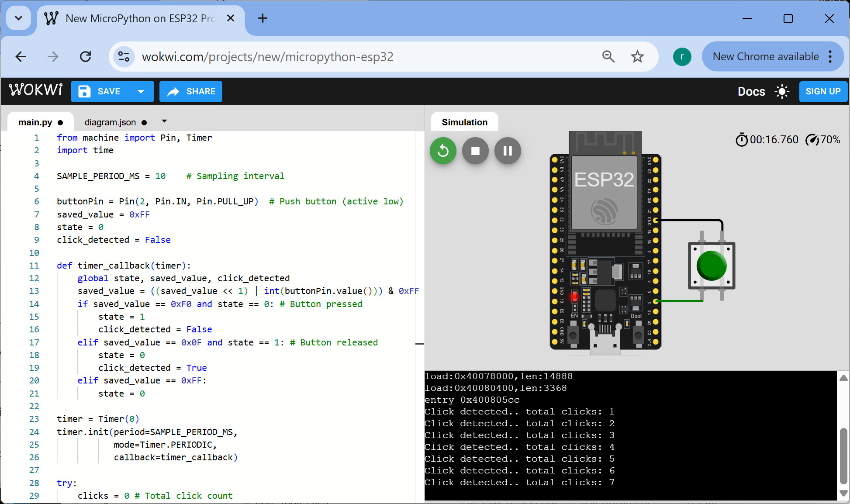
Task: Open the Docs link
Action: (751, 91)
